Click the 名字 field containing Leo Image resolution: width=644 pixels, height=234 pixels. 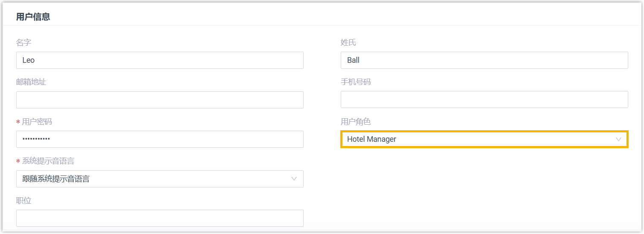pyautogui.click(x=160, y=60)
